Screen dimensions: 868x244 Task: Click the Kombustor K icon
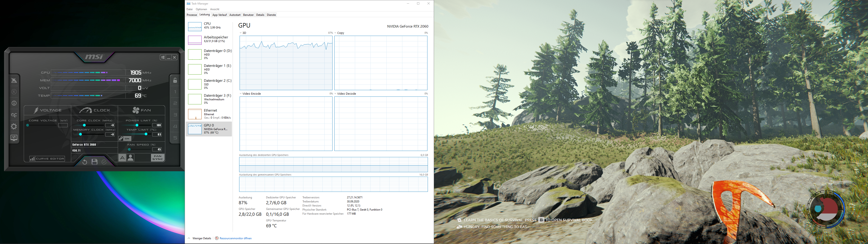[14, 92]
